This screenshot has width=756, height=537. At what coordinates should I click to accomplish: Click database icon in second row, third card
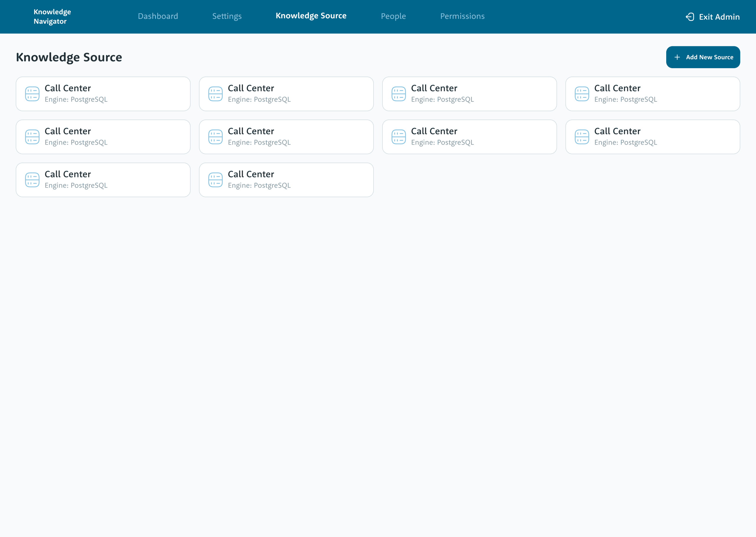click(398, 137)
